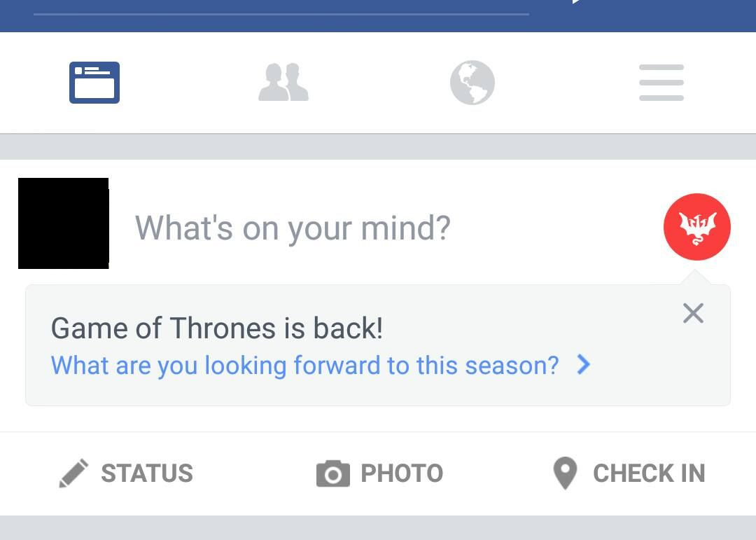Open the Notifications globe icon
The image size is (756, 540).
click(472, 82)
